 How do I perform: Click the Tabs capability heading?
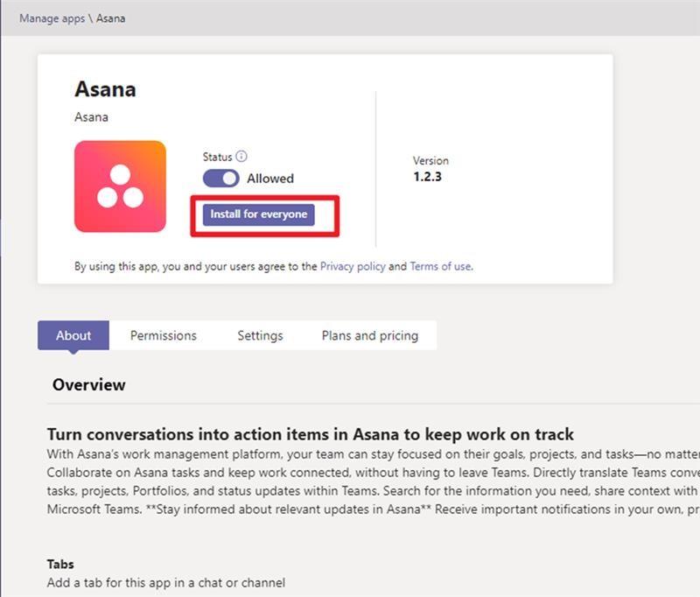[x=60, y=565]
